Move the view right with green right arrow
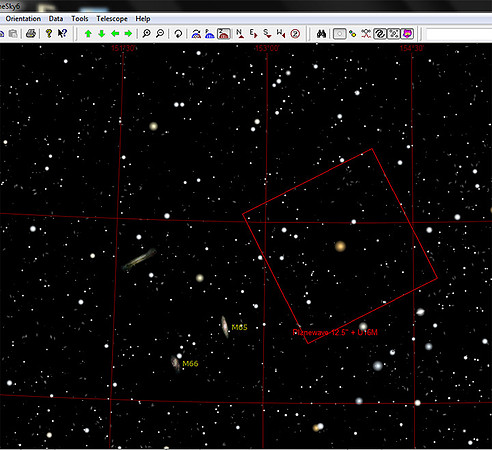Image resolution: width=492 pixels, height=450 pixels. (128, 34)
